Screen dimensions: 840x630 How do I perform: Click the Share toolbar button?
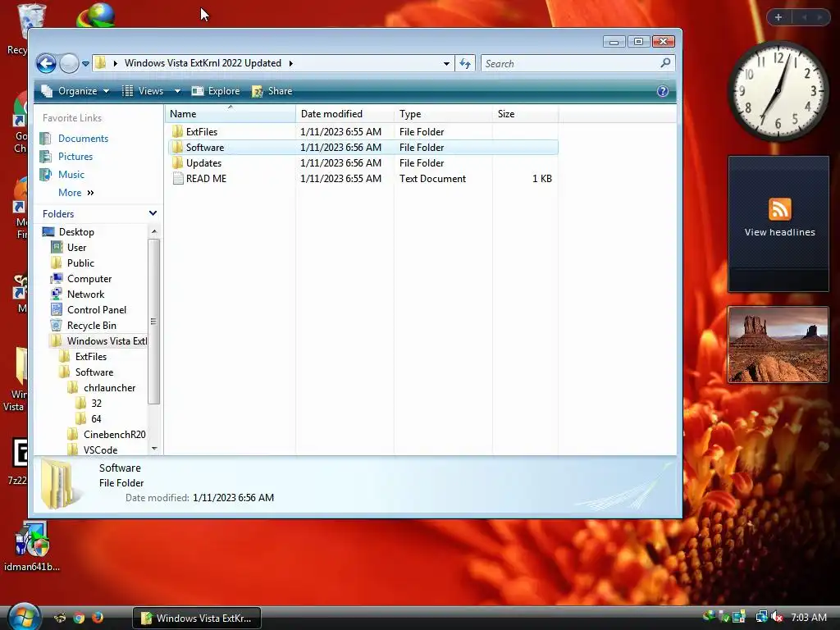coord(272,91)
